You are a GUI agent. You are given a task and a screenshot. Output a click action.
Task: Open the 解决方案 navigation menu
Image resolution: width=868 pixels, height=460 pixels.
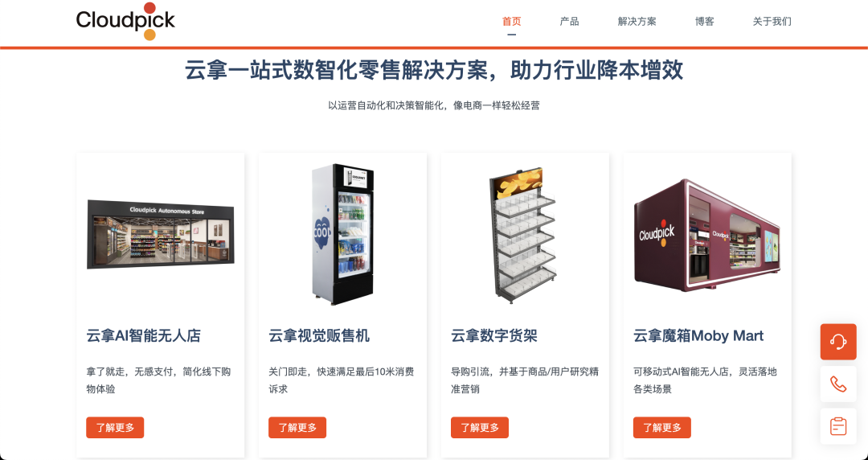[x=637, y=21]
